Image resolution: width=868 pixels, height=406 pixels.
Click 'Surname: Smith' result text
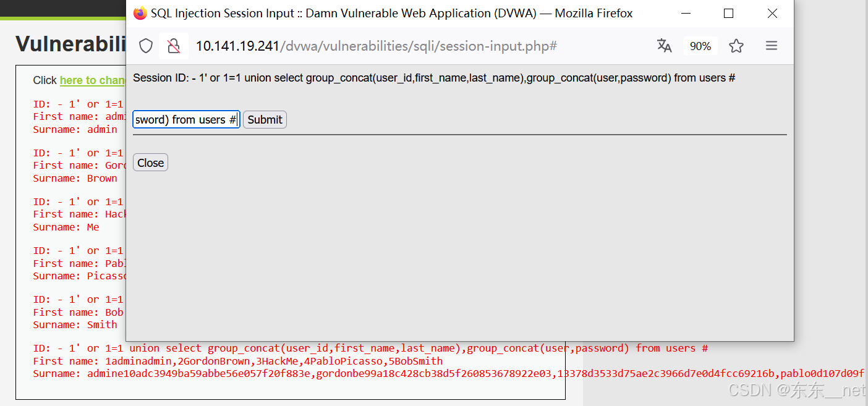75,324
